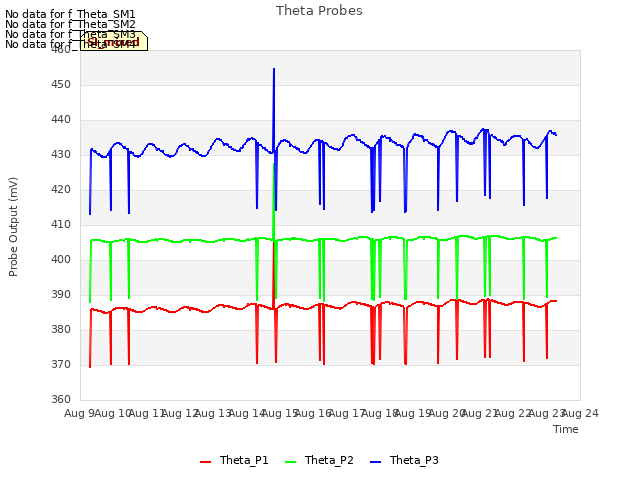The image size is (640, 480).
Task: Toggle the Theta_P1 legend entry
Action: click(234, 460)
